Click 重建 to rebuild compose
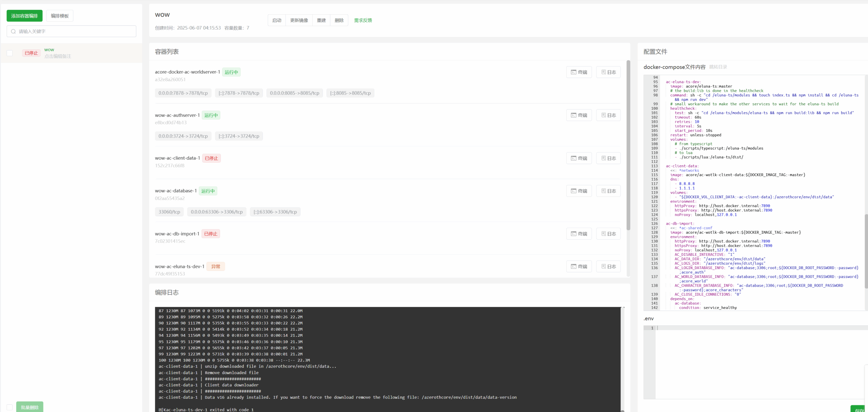868x412 pixels. tap(321, 20)
